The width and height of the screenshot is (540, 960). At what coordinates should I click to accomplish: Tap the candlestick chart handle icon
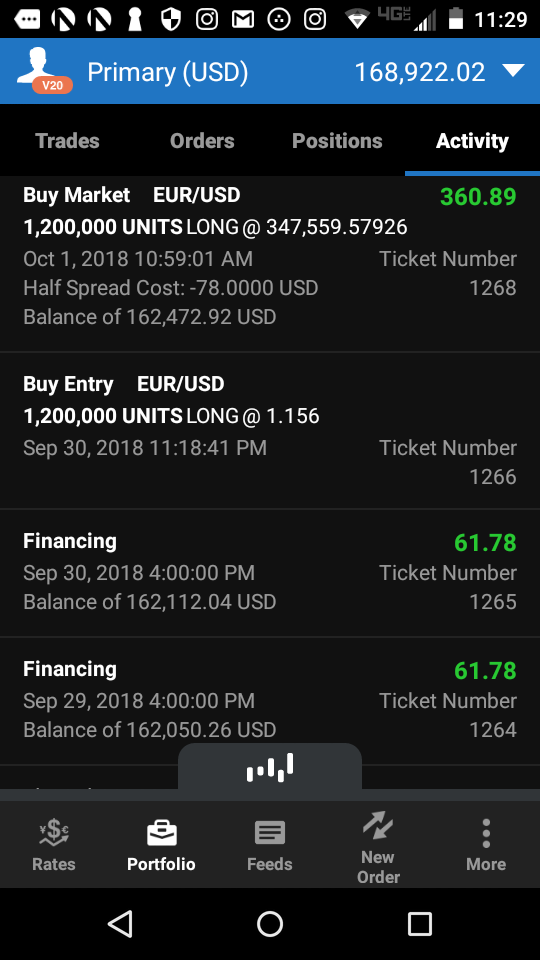tap(270, 768)
